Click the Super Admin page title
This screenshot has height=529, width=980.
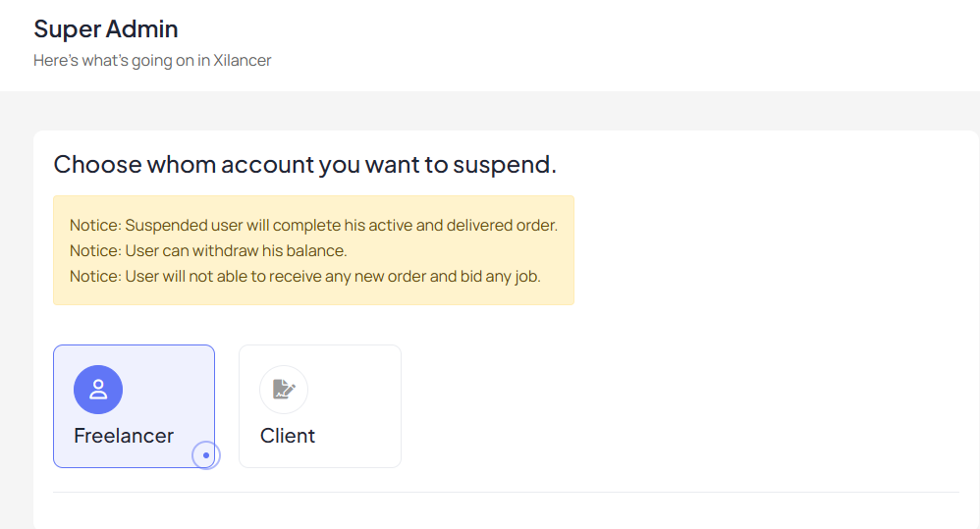[x=106, y=28]
